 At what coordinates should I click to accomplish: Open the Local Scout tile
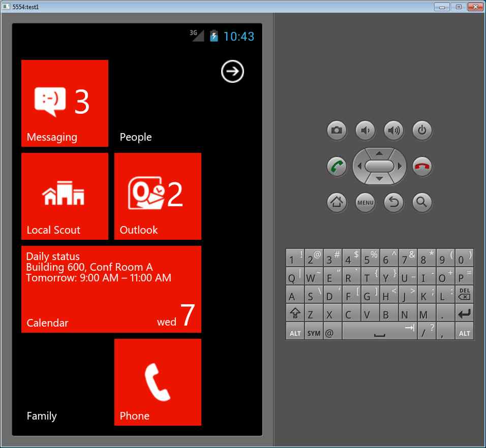65,196
